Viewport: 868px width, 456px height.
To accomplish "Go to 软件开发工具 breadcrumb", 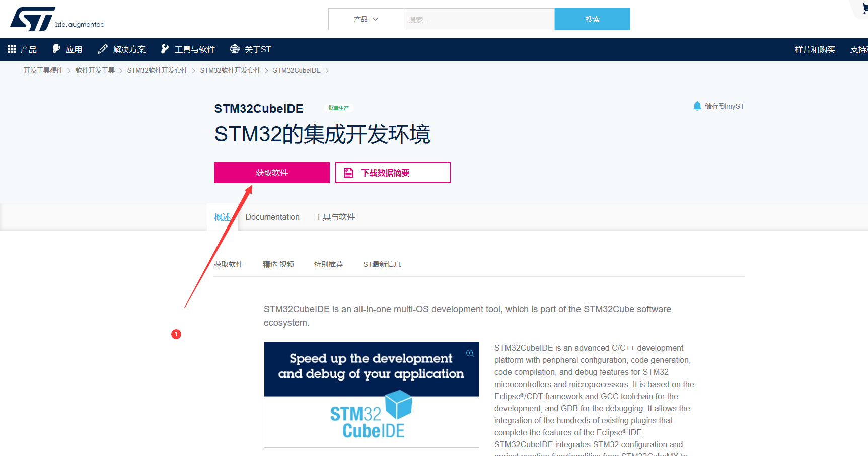I will pos(95,70).
